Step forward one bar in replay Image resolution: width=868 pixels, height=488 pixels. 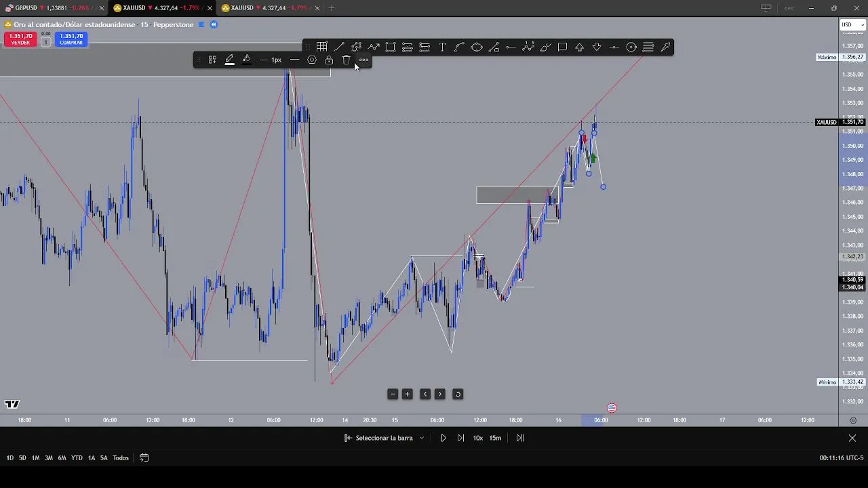[460, 438]
